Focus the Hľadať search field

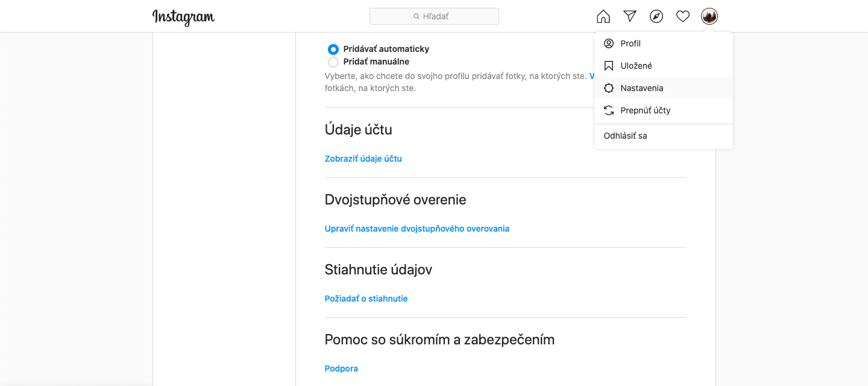click(434, 16)
